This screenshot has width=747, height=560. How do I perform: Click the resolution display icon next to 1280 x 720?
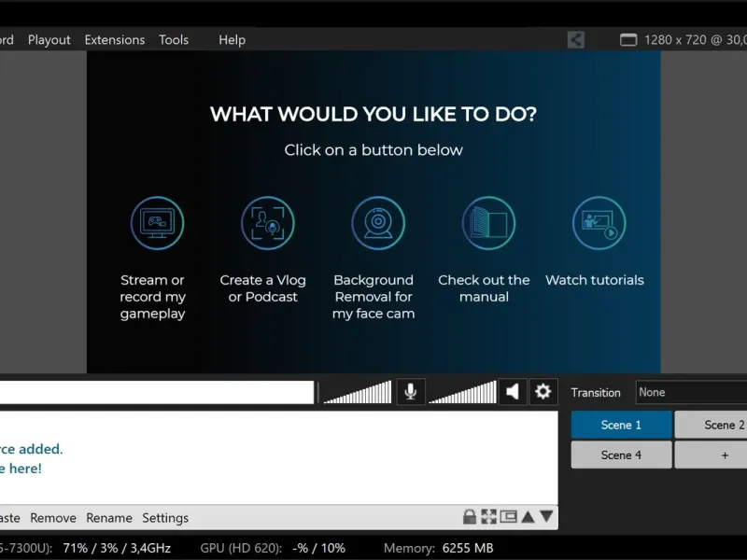[628, 40]
